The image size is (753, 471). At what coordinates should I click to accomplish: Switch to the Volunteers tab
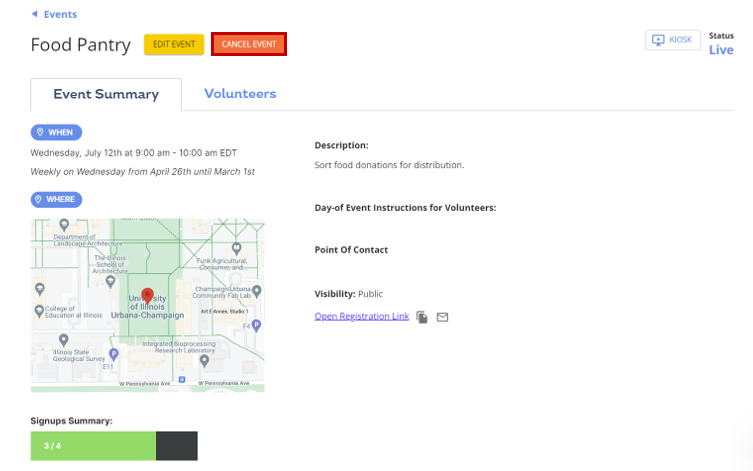pos(240,94)
